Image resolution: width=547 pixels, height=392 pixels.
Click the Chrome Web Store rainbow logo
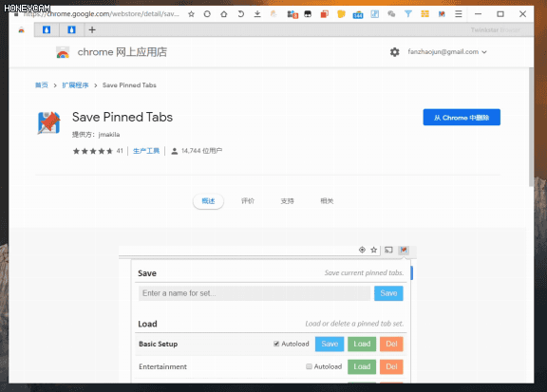pos(63,52)
